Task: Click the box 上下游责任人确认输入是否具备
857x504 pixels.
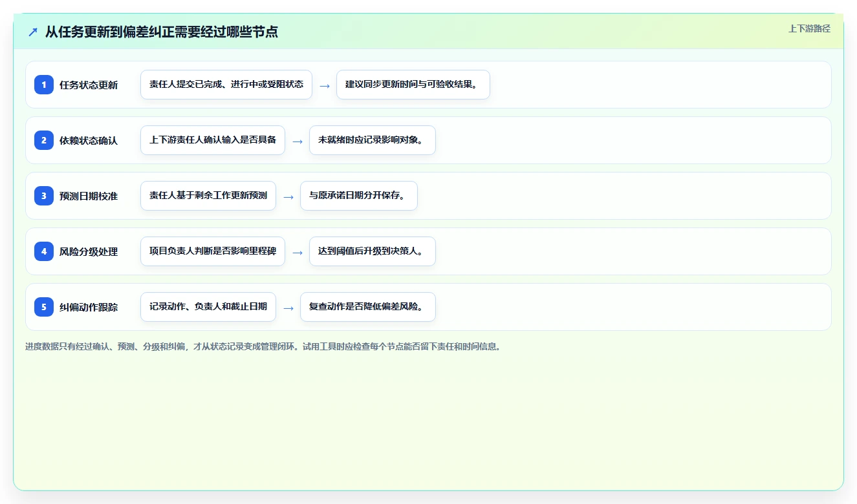Action: pos(213,140)
